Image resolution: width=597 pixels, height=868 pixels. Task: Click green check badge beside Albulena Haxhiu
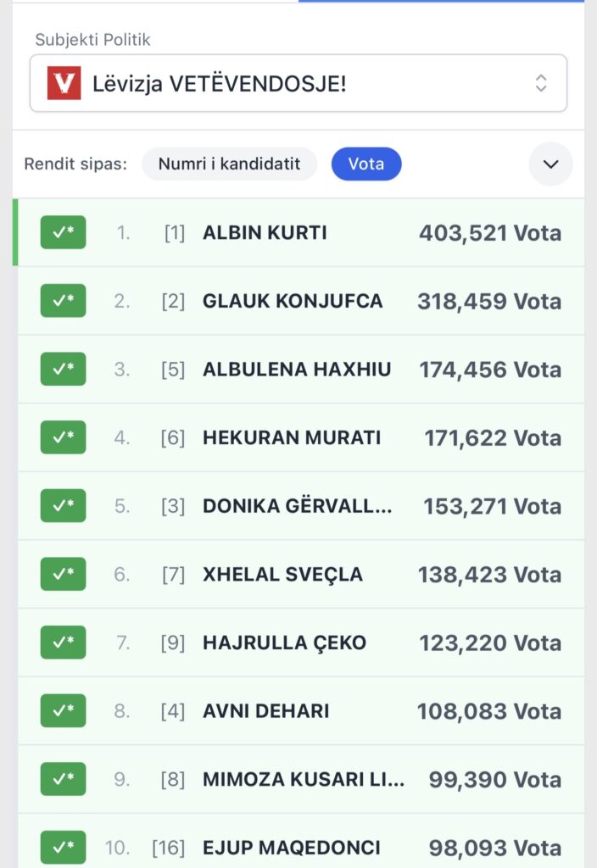[64, 369]
